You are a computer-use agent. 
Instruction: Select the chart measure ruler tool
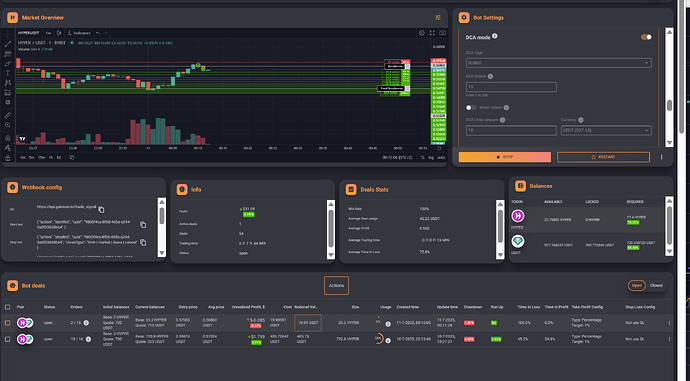(7, 115)
